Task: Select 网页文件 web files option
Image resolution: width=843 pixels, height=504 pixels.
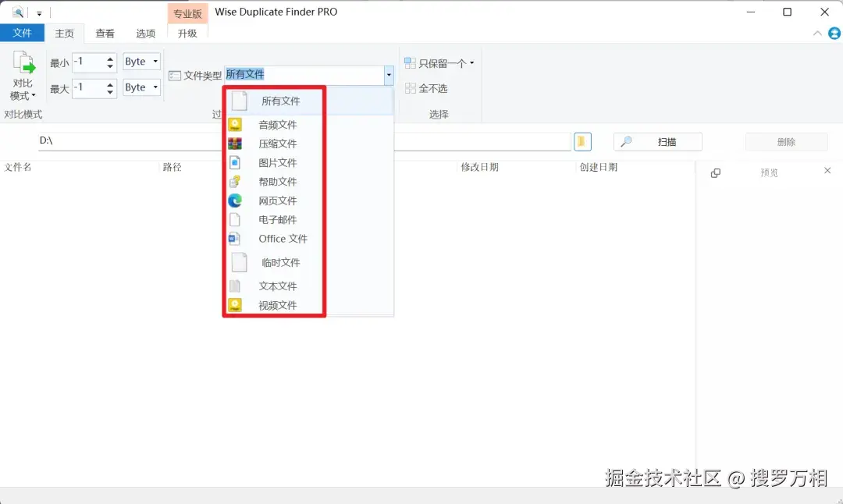Action: (310, 201)
